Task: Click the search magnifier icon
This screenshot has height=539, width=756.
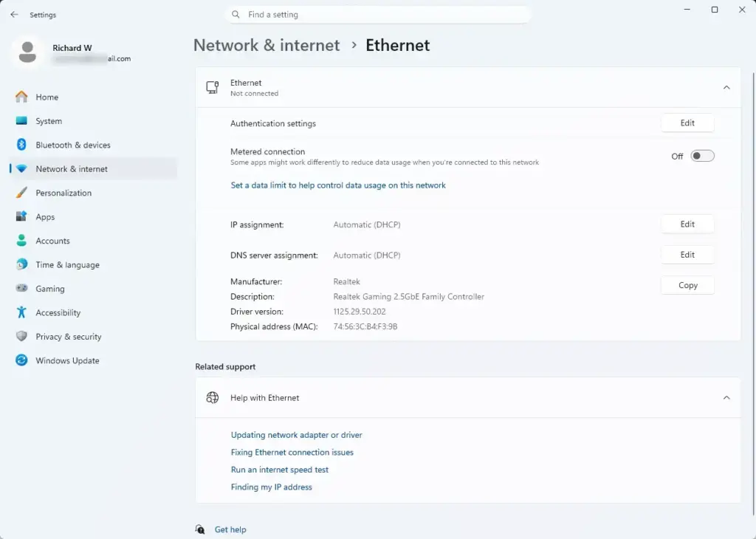Action: 236,15
